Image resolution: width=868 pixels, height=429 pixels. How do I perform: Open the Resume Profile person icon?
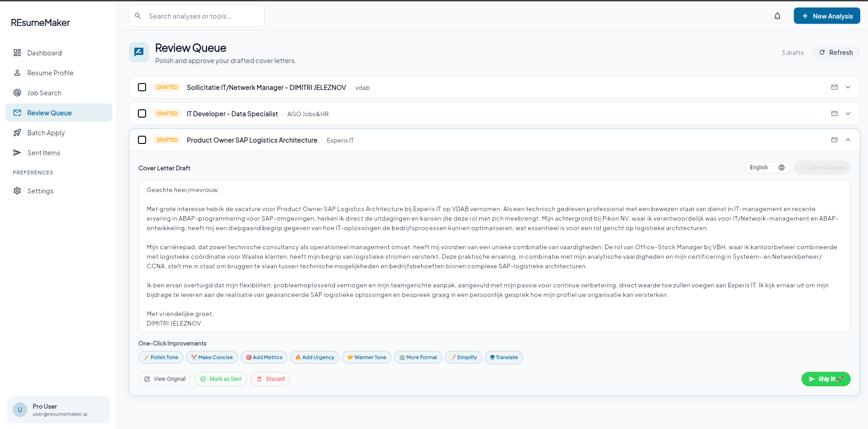tap(17, 73)
